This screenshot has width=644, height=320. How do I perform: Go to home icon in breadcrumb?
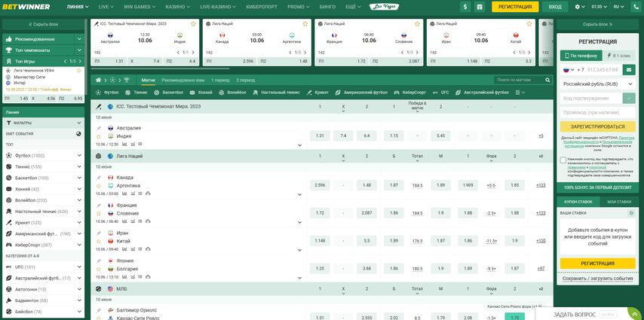[x=98, y=80]
